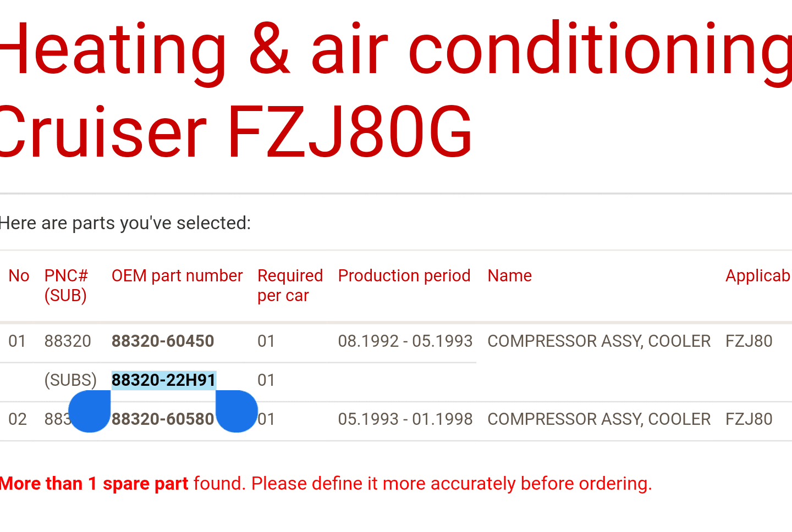Image resolution: width=792 pixels, height=532 pixels.
Task: Select production period 08.1992 - 05.1993
Action: coord(405,341)
